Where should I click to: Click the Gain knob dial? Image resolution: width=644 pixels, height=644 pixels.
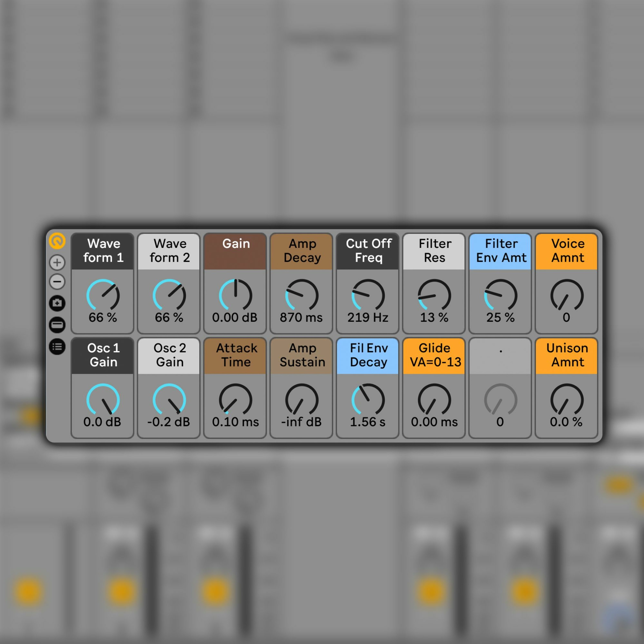coord(235,295)
